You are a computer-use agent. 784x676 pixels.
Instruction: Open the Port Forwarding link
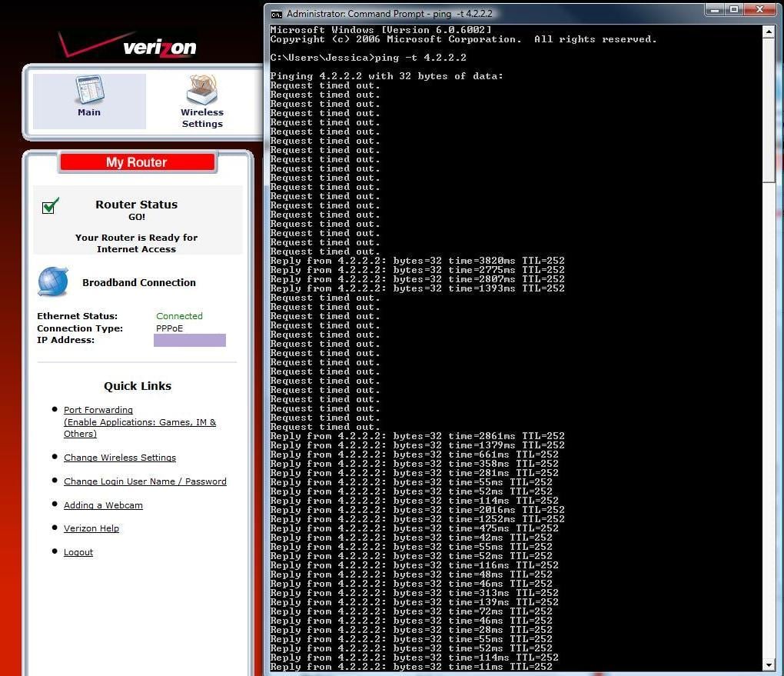[x=98, y=410]
